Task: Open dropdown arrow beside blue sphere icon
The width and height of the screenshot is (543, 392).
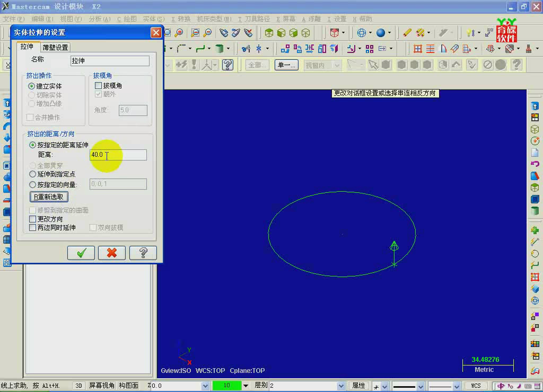Action: [389, 33]
